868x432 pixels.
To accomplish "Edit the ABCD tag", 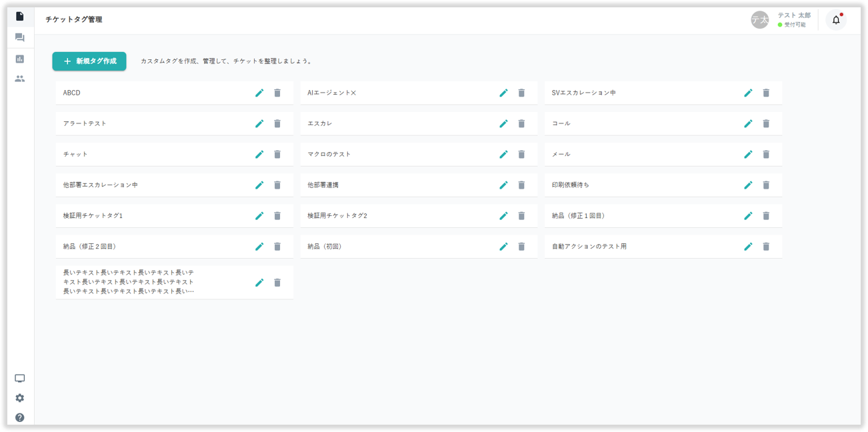I will (x=259, y=93).
